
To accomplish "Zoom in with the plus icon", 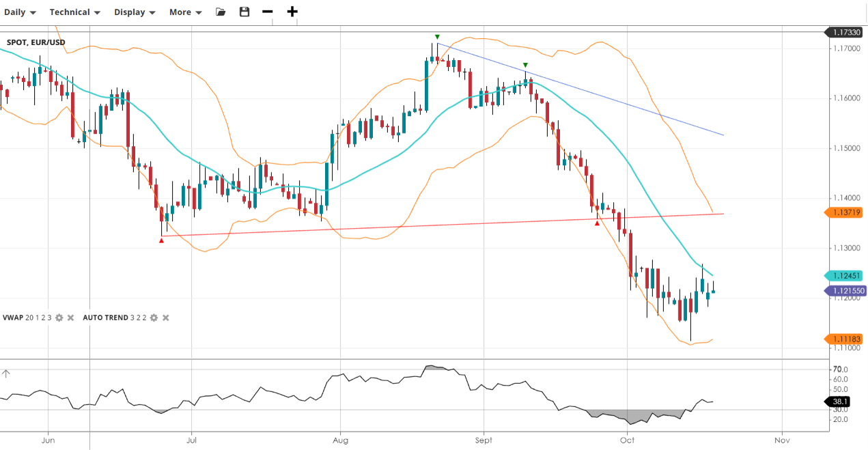I will click(292, 12).
